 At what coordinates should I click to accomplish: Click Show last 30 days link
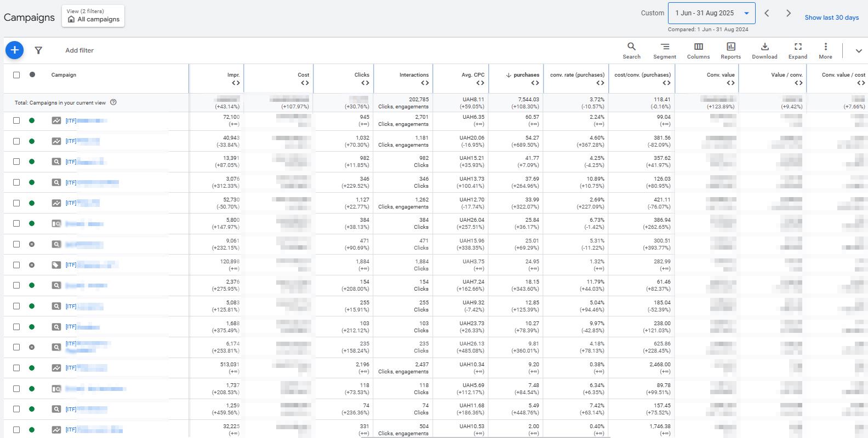pos(831,18)
